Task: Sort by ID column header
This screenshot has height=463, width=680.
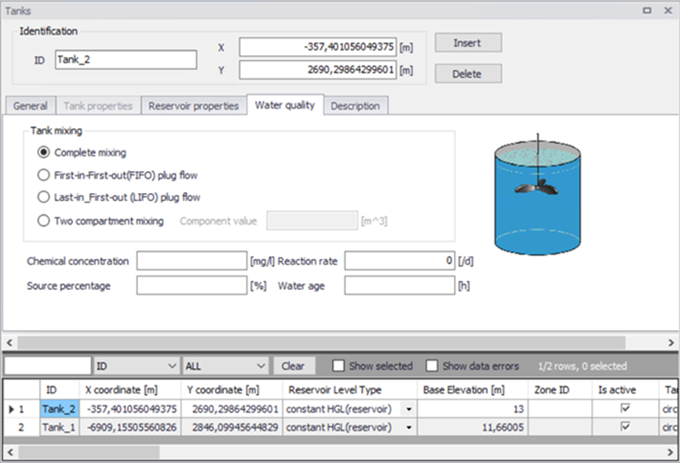Action: tap(59, 390)
